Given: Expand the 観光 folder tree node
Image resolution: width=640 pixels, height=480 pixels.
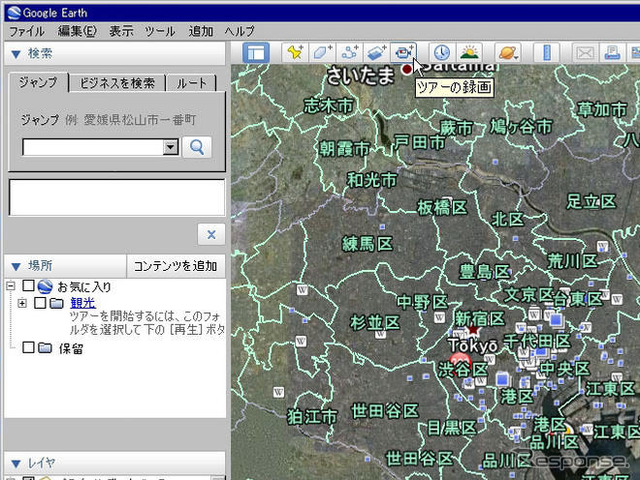Looking at the screenshot, I should tap(22, 303).
